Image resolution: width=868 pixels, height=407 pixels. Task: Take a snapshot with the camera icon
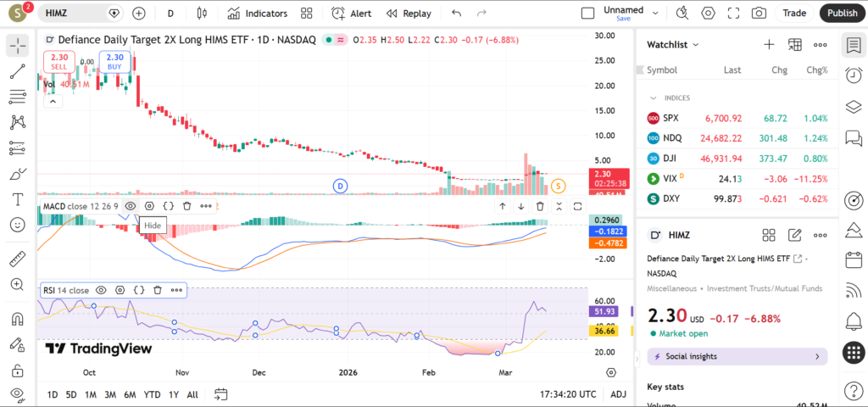759,14
